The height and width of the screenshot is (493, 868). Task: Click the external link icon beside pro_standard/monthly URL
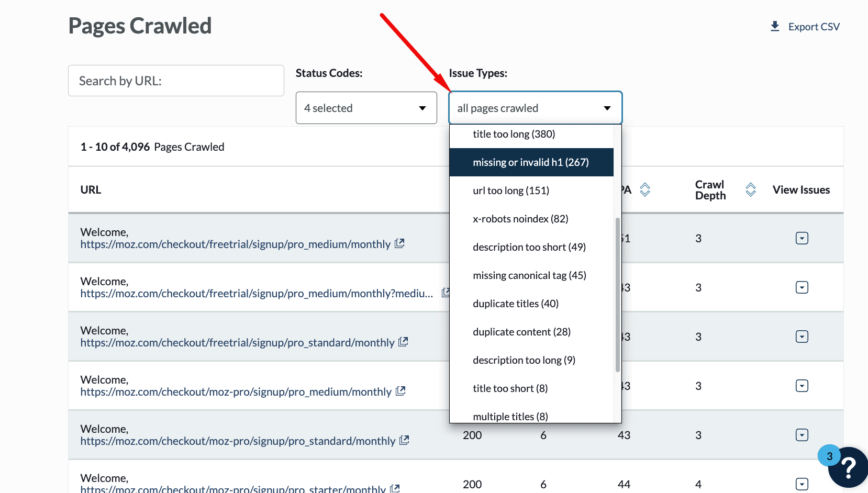point(403,342)
